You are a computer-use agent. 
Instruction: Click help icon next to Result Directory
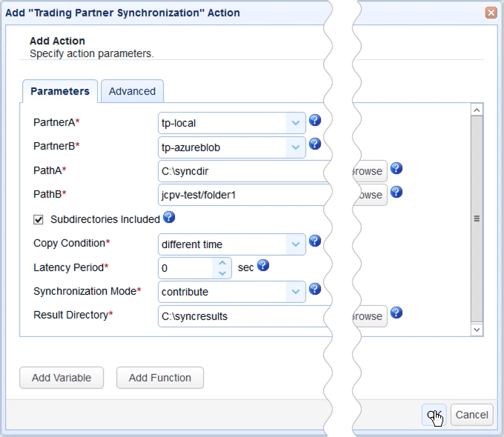(x=396, y=313)
